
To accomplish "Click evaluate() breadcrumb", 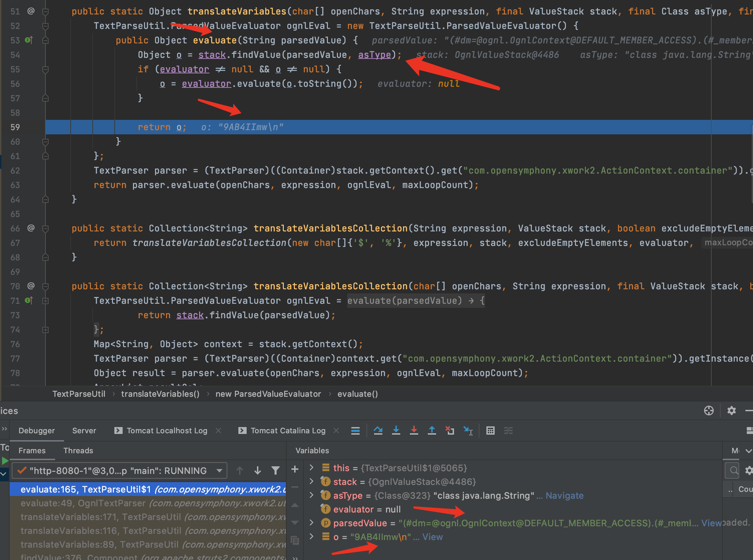I will [358, 394].
